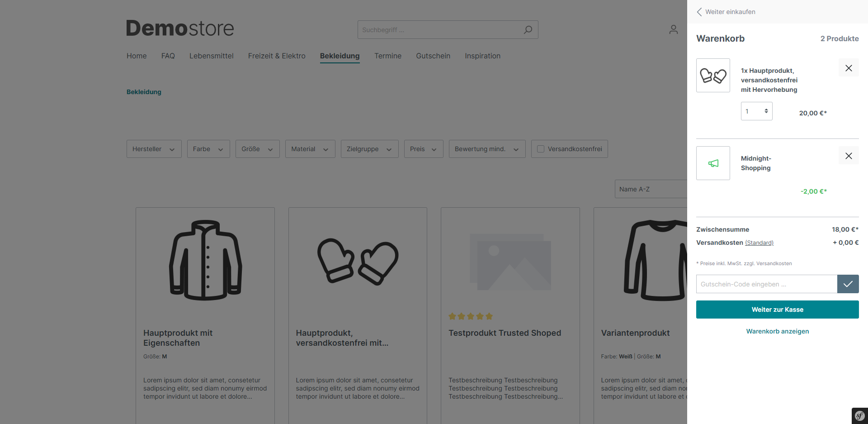Click Weiter zur Kasse button
The image size is (868, 424).
coord(777,310)
